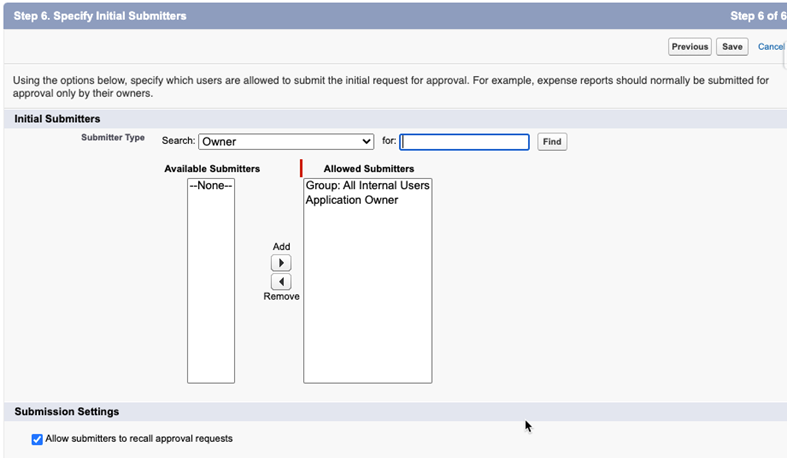Click the chevron arrow of the Owner combo box

(x=366, y=142)
